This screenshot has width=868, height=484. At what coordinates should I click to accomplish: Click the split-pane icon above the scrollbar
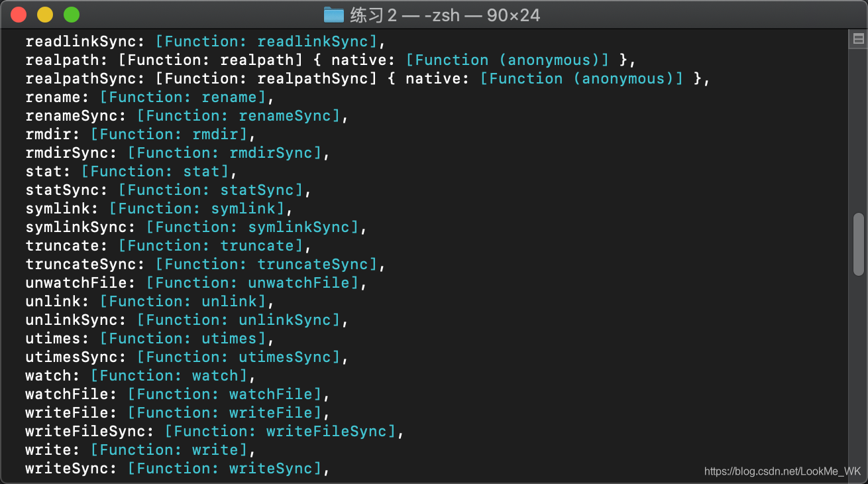(859, 40)
